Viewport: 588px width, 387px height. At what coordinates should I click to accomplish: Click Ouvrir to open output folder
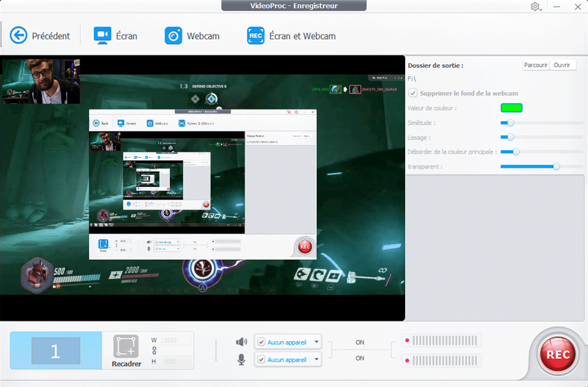tap(562, 65)
